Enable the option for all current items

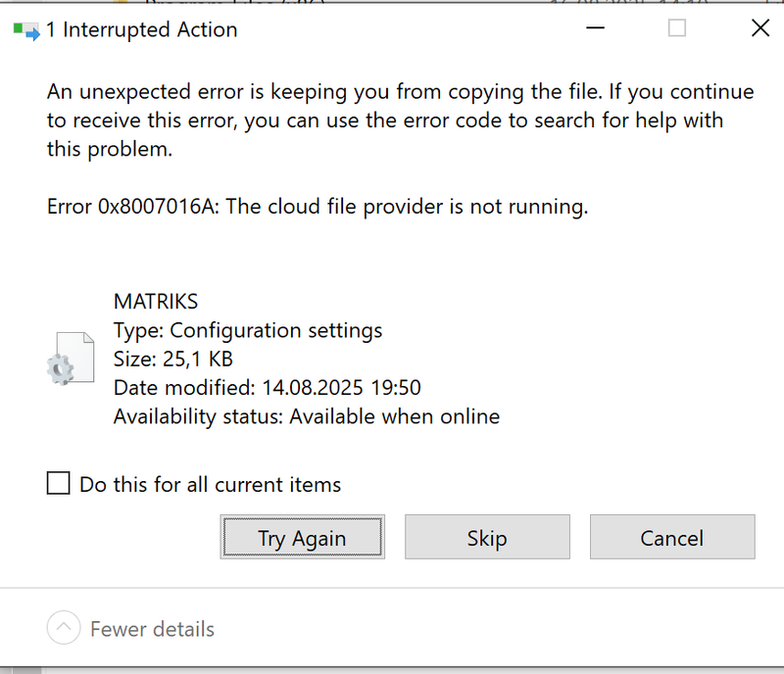(58, 483)
